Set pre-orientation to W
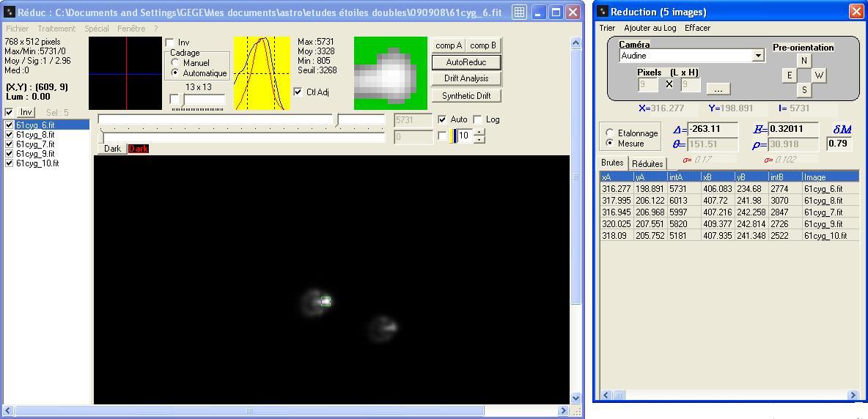The image size is (868, 419). 819,75
